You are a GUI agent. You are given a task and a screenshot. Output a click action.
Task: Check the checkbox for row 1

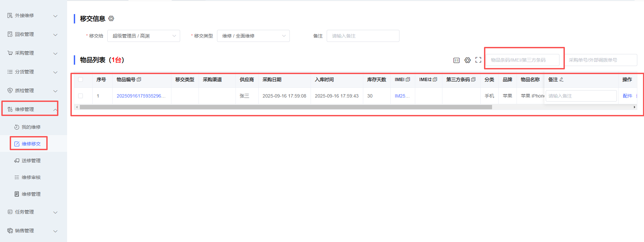[x=80, y=96]
